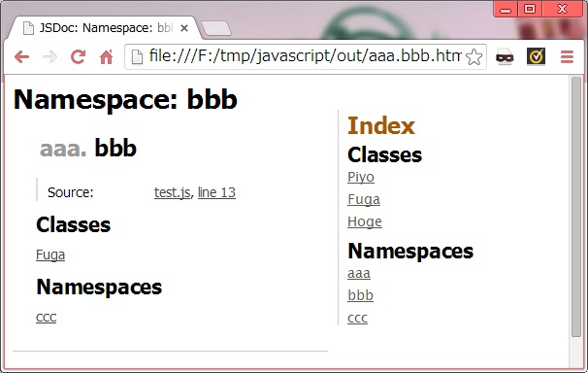Click the page icon in address bar
588x373 pixels.
137,57
